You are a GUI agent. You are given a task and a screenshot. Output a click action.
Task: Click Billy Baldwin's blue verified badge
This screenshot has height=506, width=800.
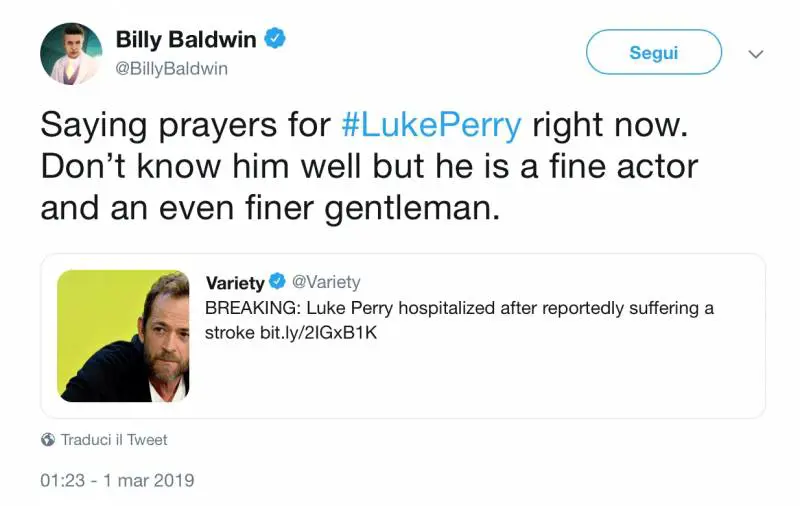(x=275, y=40)
